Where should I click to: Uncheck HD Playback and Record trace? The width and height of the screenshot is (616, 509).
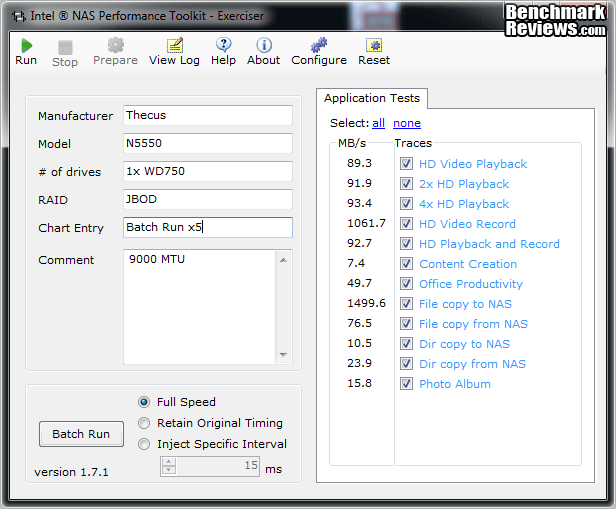point(406,244)
